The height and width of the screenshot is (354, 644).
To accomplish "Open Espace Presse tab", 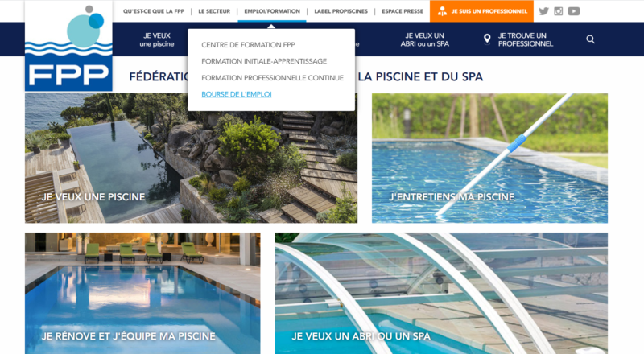I will (402, 11).
